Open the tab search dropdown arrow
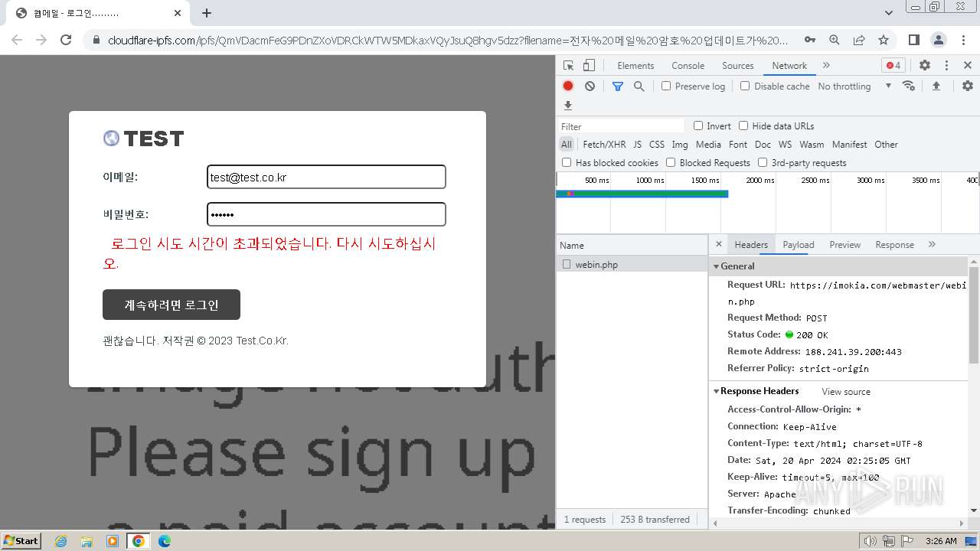 click(889, 13)
